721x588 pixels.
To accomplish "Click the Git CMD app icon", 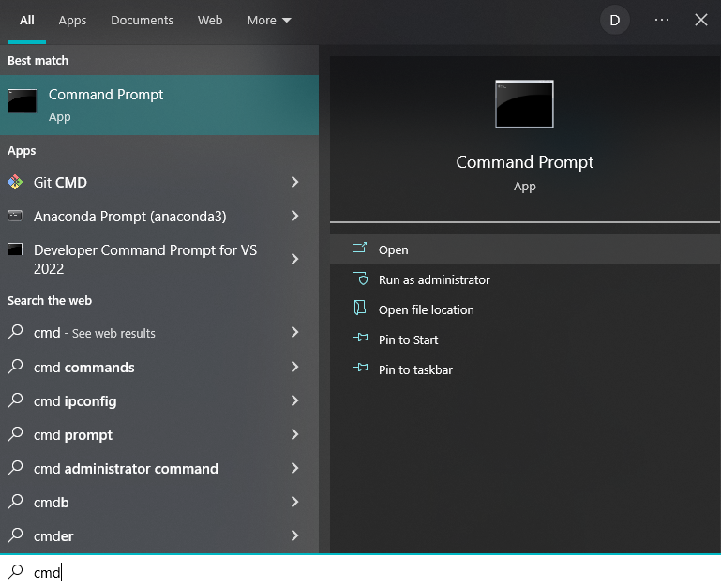I will [15, 182].
